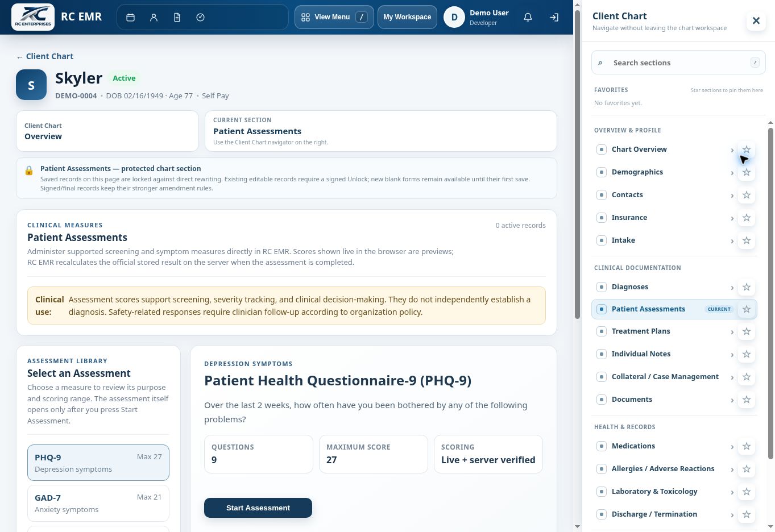Star the Individual Notes section

[x=747, y=354]
